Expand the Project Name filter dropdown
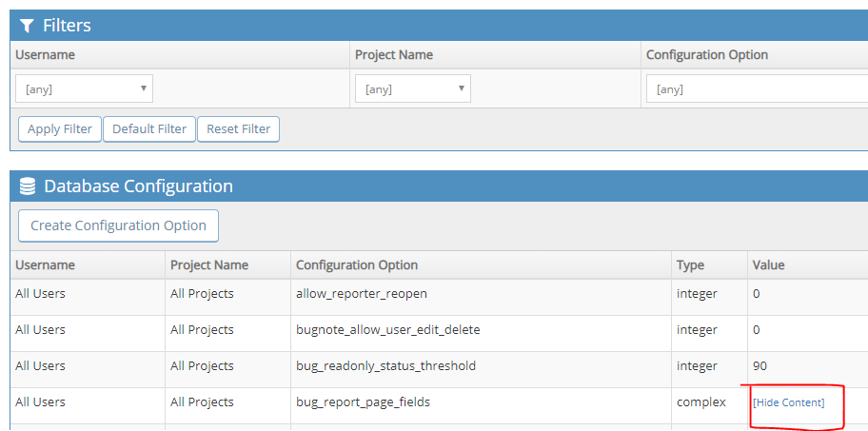 [x=412, y=89]
